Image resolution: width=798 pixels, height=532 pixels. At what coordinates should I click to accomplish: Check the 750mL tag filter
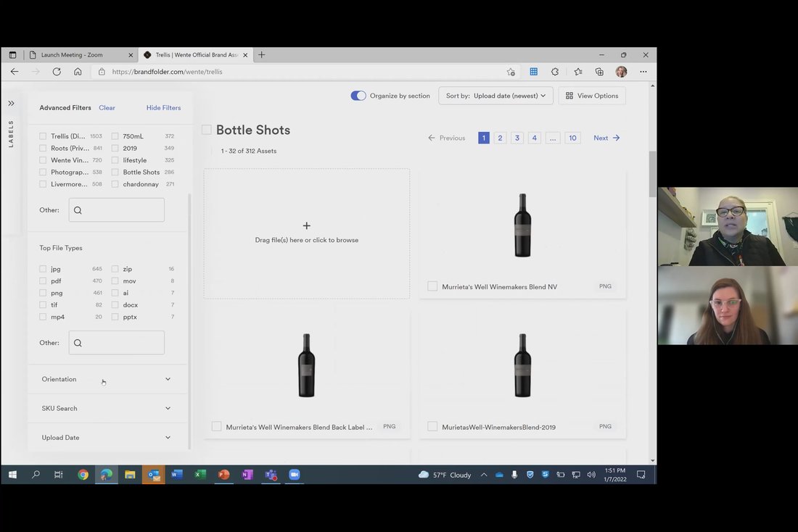pos(115,136)
